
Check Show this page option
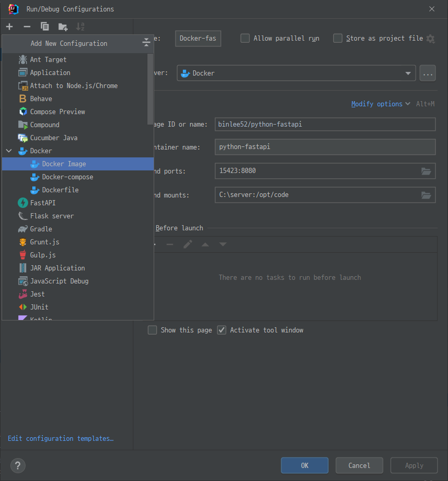[x=153, y=330]
